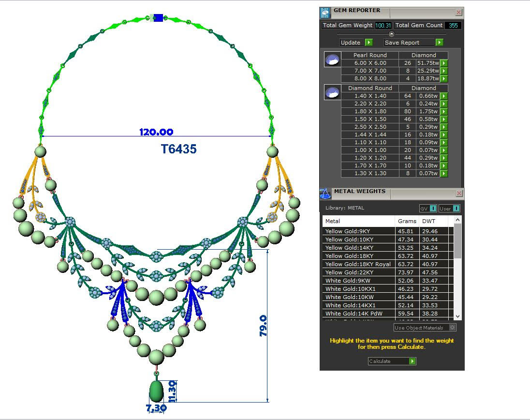Collapse the gem totals with the round arrow
The height and width of the screenshot is (420, 530).
point(392,34)
